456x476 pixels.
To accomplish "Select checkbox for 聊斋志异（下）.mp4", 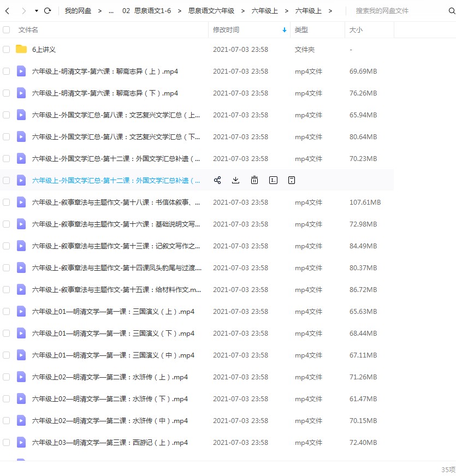I will tap(6, 93).
